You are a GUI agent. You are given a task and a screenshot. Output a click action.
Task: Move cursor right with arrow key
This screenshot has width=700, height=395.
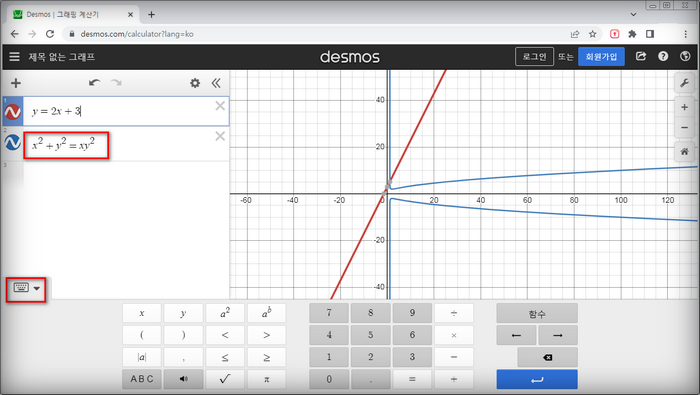pos(558,335)
